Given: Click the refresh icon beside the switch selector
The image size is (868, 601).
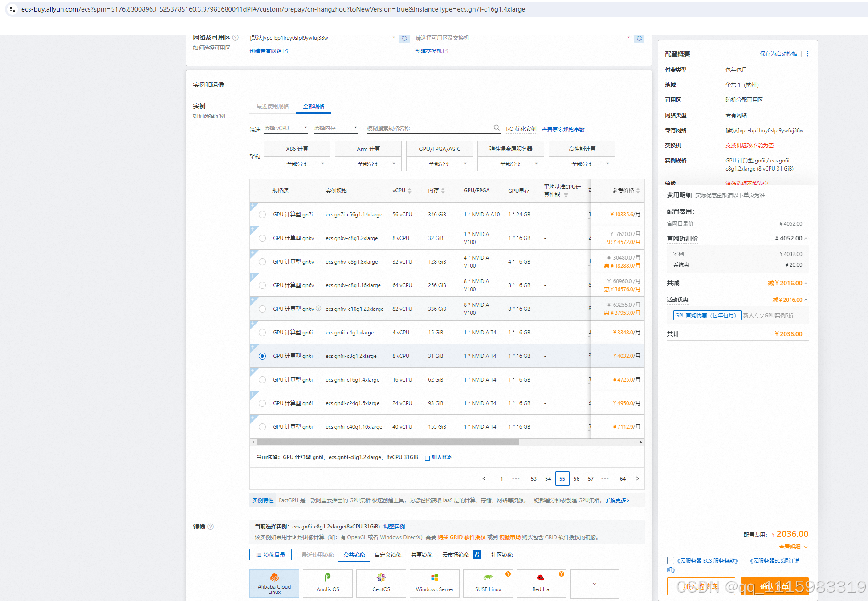Looking at the screenshot, I should click(639, 38).
